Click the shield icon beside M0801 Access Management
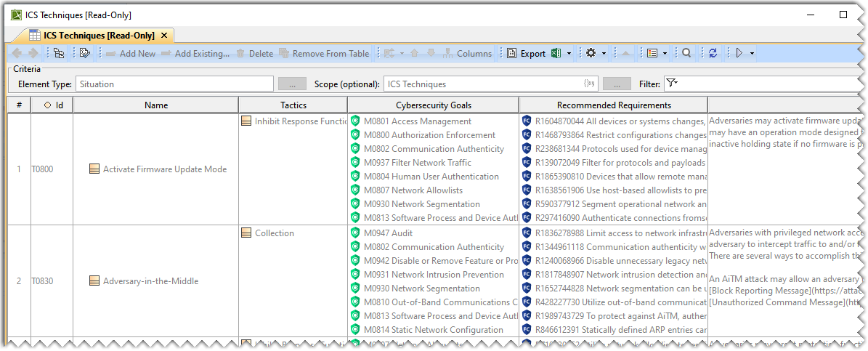Viewport: 868px width, 351px height. (355, 121)
